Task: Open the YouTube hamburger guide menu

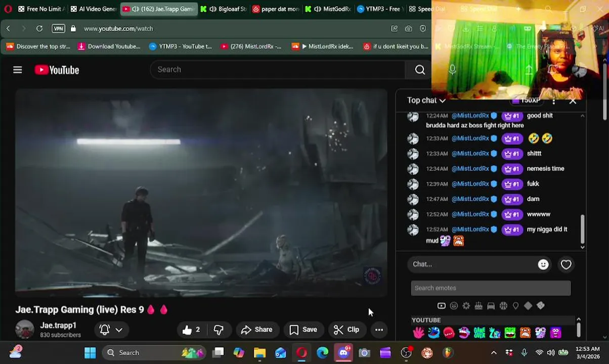Action: pyautogui.click(x=18, y=70)
